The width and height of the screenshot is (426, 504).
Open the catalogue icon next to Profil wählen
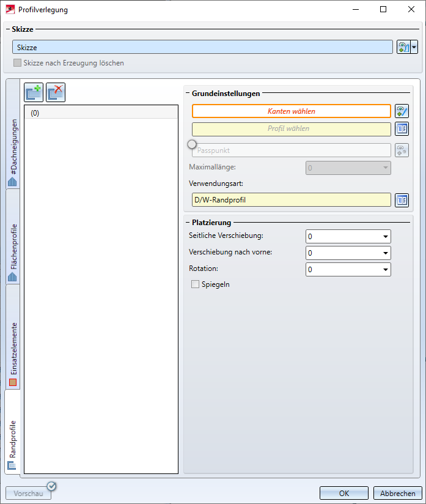(x=402, y=129)
